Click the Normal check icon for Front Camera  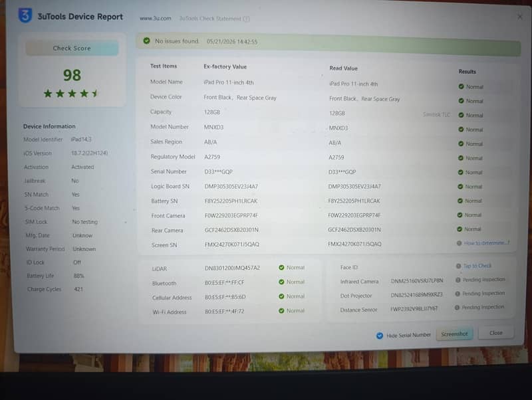point(460,215)
